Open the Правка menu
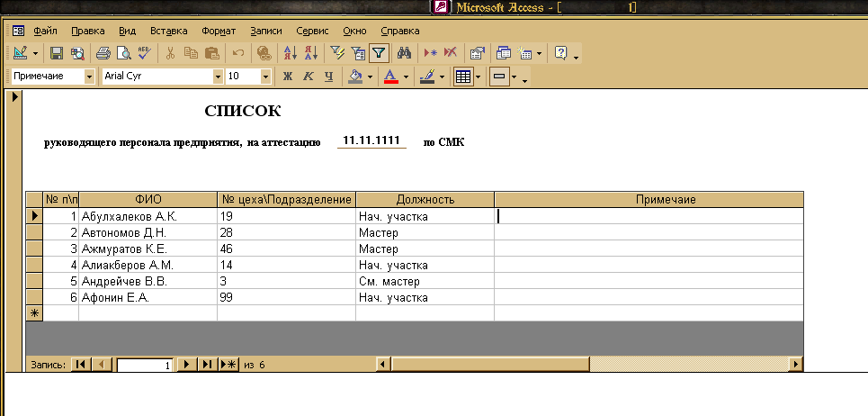 click(88, 31)
